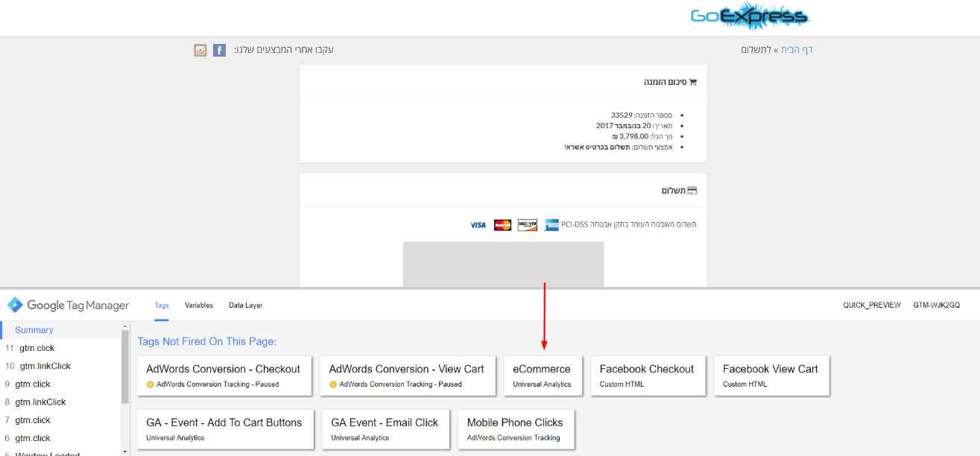
Task: Click the סיכום הזמנה heading
Action: pos(665,82)
